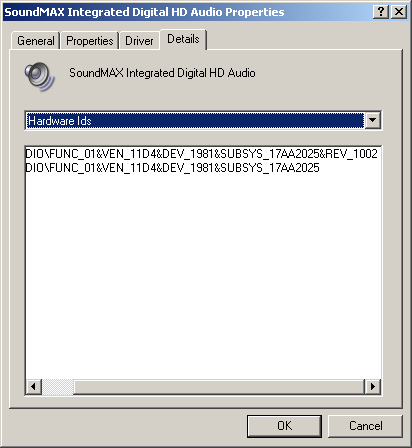This screenshot has width=412, height=448.
Task: Confirm with the OK button
Action: tap(284, 426)
